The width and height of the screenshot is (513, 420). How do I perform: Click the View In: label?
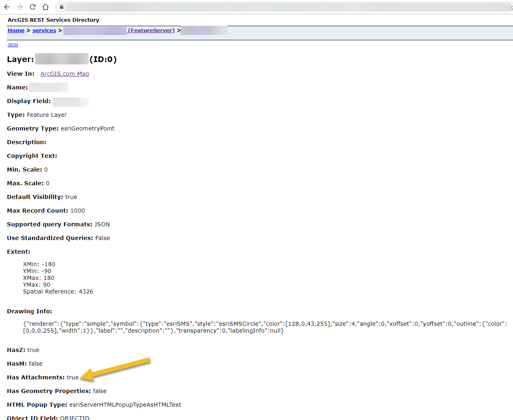(21, 74)
